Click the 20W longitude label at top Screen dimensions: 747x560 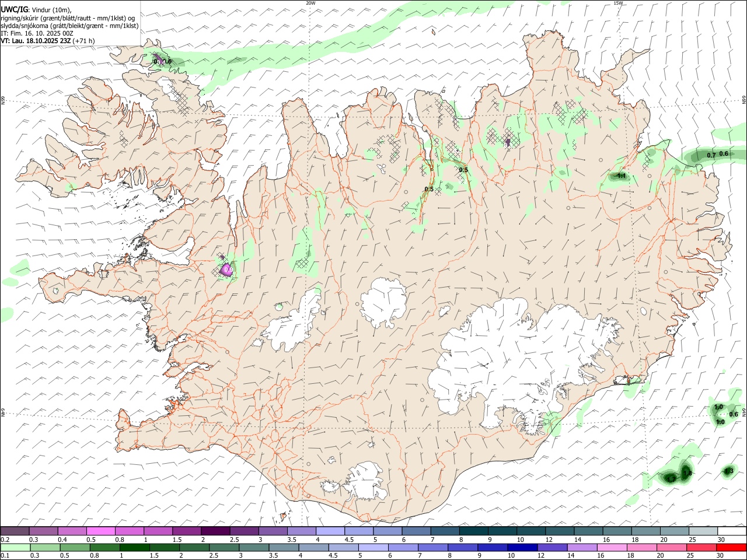pos(310,3)
